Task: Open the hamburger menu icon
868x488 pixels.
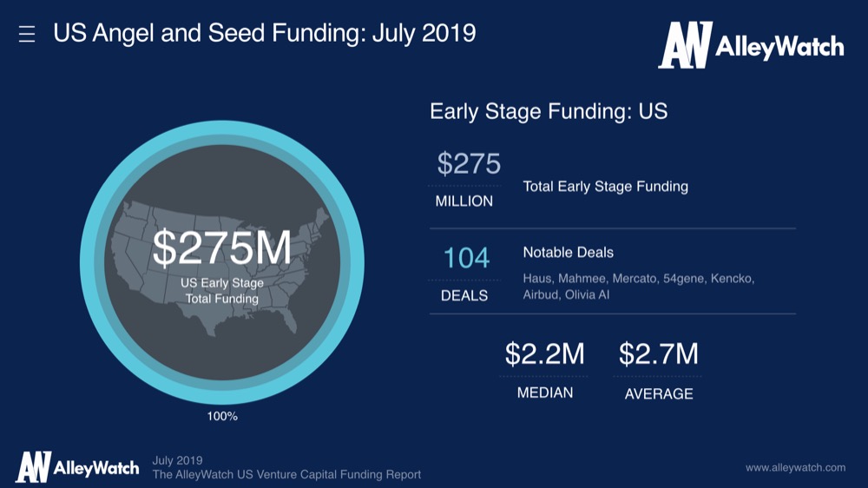Action: click(x=27, y=34)
